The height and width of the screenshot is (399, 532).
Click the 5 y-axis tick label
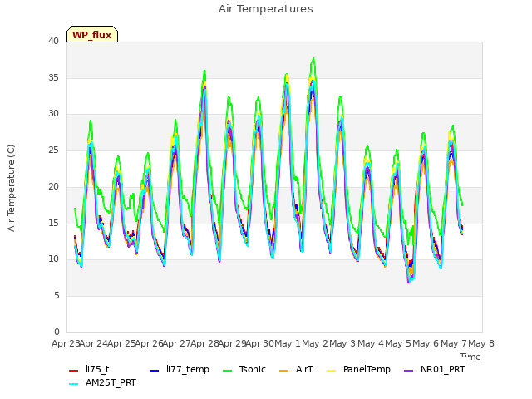pos(57,296)
